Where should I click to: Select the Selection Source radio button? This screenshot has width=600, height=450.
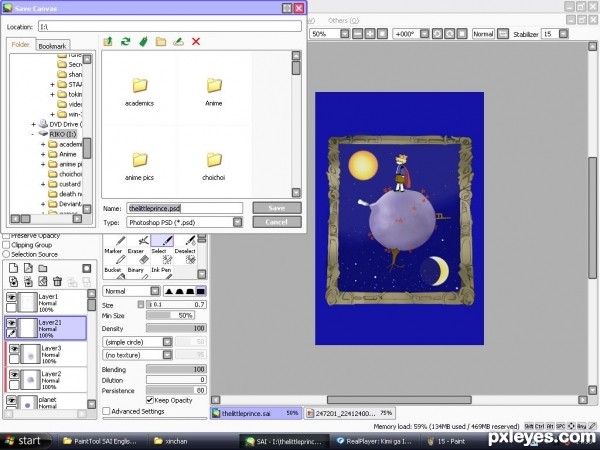[x=6, y=254]
